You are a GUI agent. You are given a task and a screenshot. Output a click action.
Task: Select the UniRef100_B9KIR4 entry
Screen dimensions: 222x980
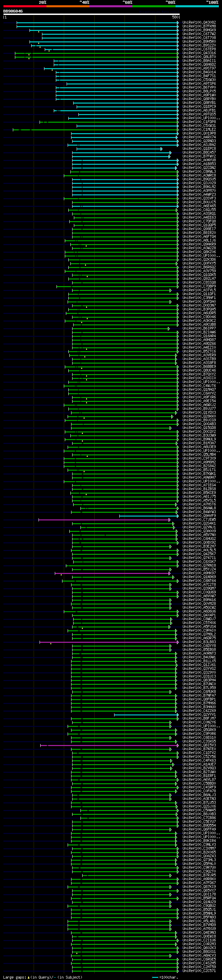199,841
